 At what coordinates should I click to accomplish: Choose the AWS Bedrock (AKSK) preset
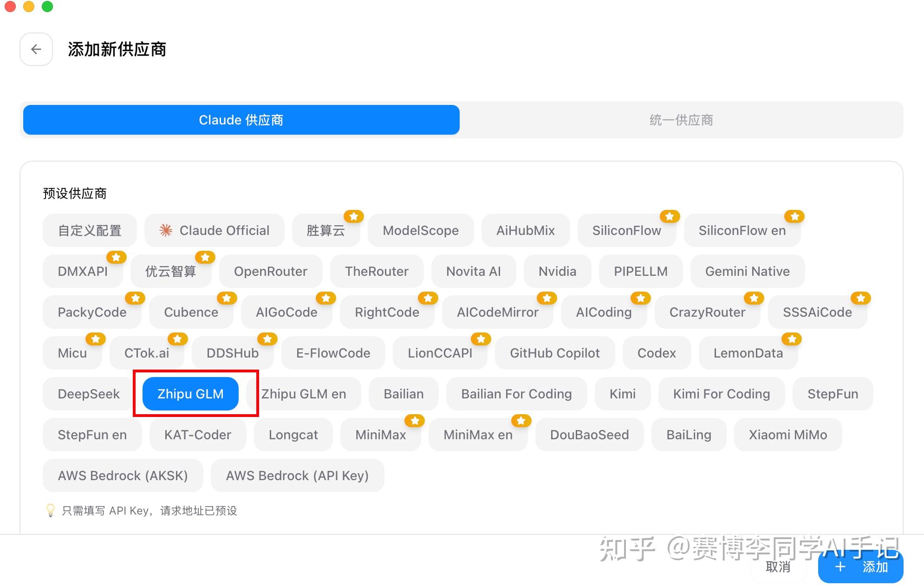point(123,475)
